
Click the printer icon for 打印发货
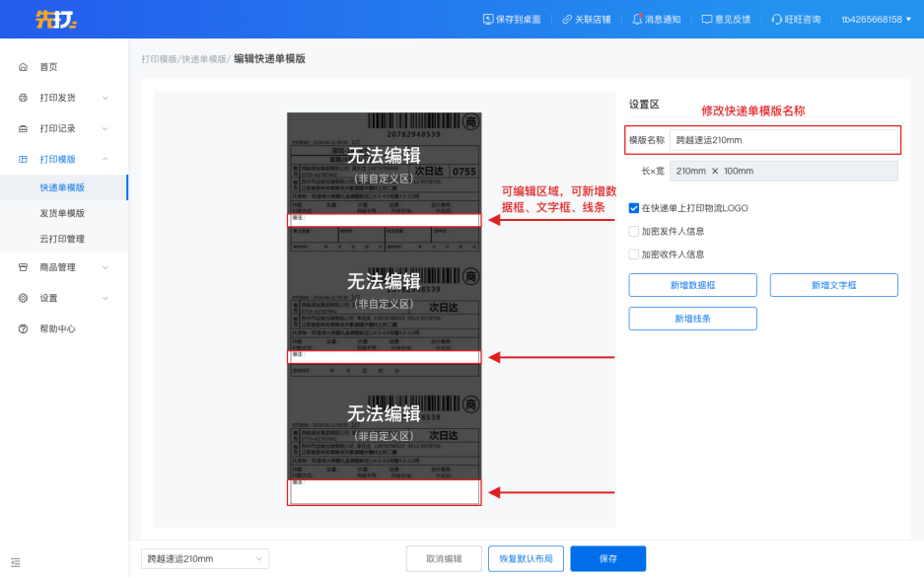coord(23,98)
